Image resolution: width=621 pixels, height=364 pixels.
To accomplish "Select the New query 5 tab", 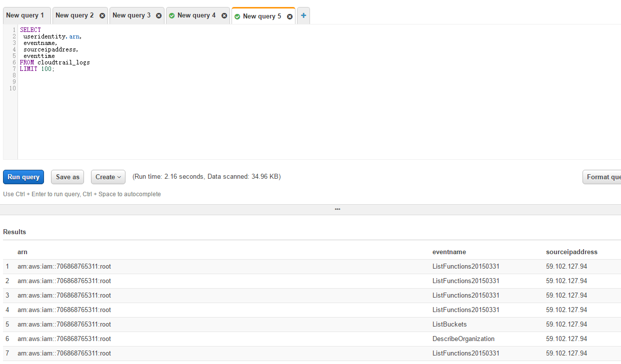I will click(262, 16).
